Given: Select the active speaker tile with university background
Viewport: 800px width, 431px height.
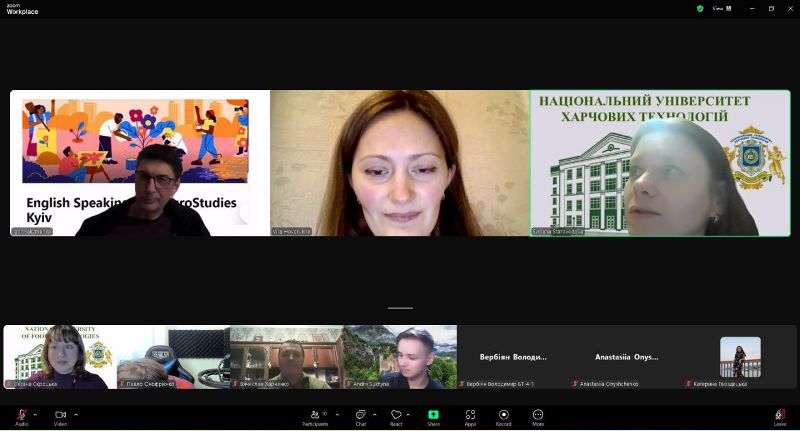Looking at the screenshot, I should 660,163.
